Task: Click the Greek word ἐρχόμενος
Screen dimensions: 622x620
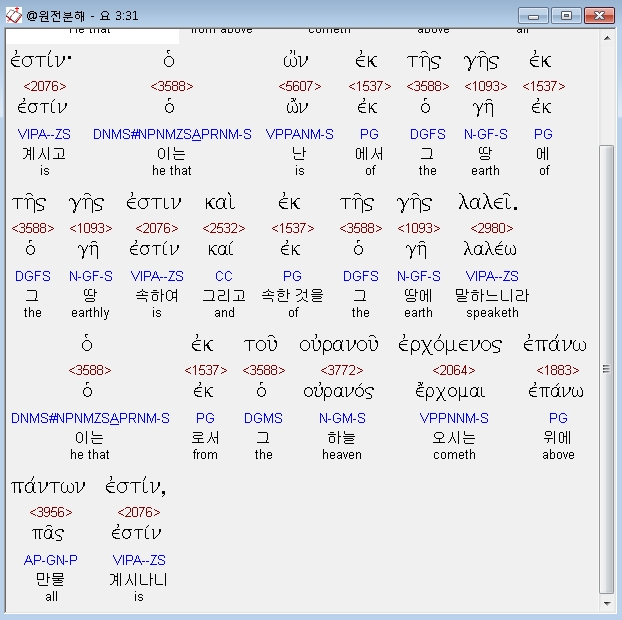Action: pyautogui.click(x=450, y=345)
